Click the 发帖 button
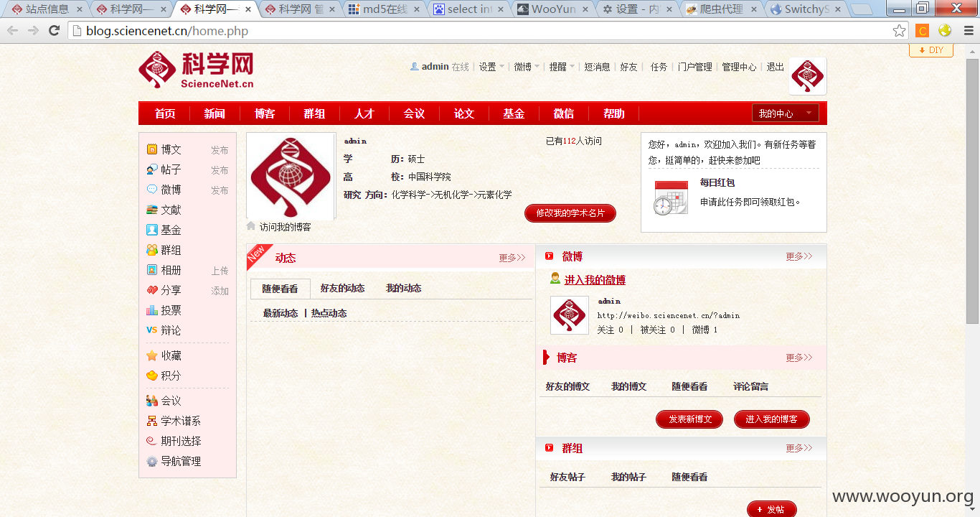The height and width of the screenshot is (517, 980). tap(772, 509)
